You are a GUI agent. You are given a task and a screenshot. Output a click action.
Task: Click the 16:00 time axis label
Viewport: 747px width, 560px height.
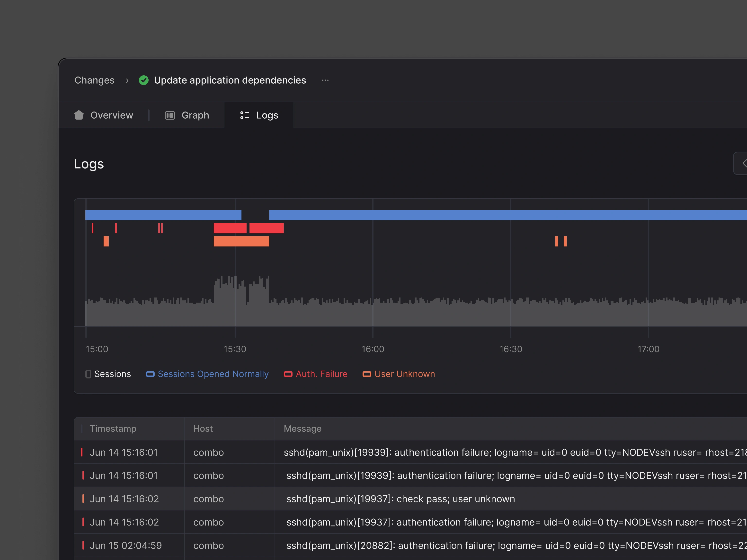(x=373, y=349)
